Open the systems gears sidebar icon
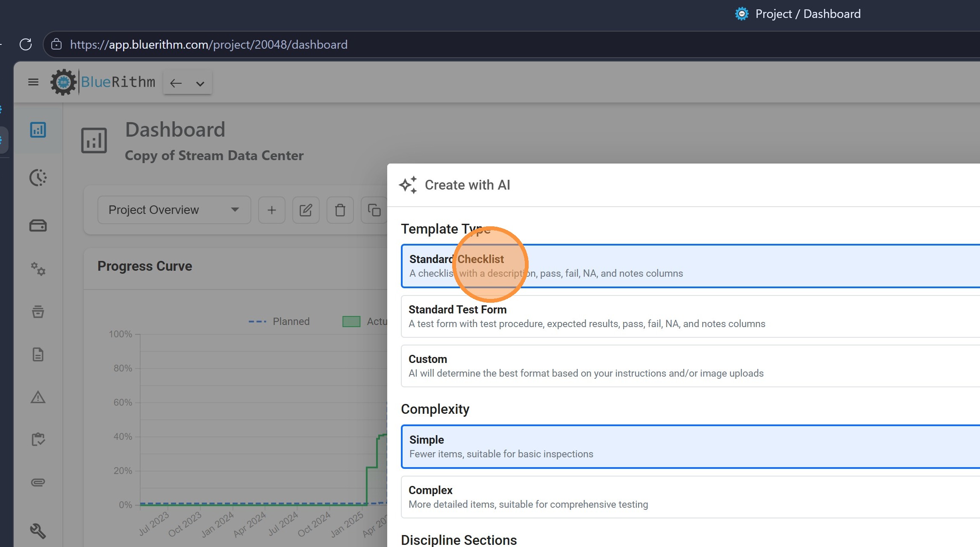 [38, 269]
